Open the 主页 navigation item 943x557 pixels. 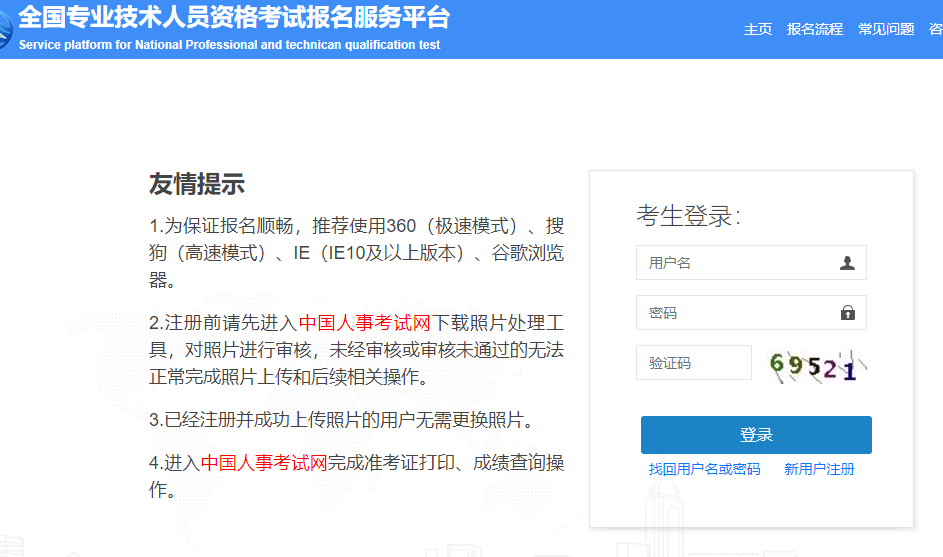click(757, 29)
